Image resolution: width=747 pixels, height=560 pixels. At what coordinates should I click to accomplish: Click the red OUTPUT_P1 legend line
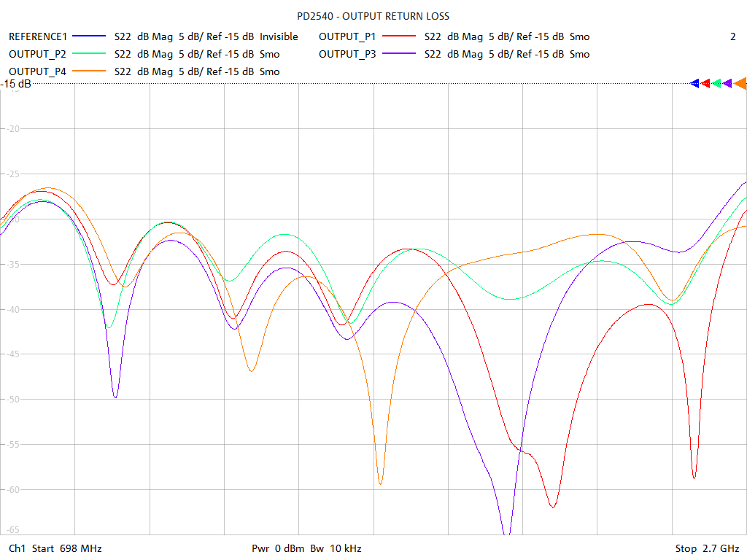[399, 36]
